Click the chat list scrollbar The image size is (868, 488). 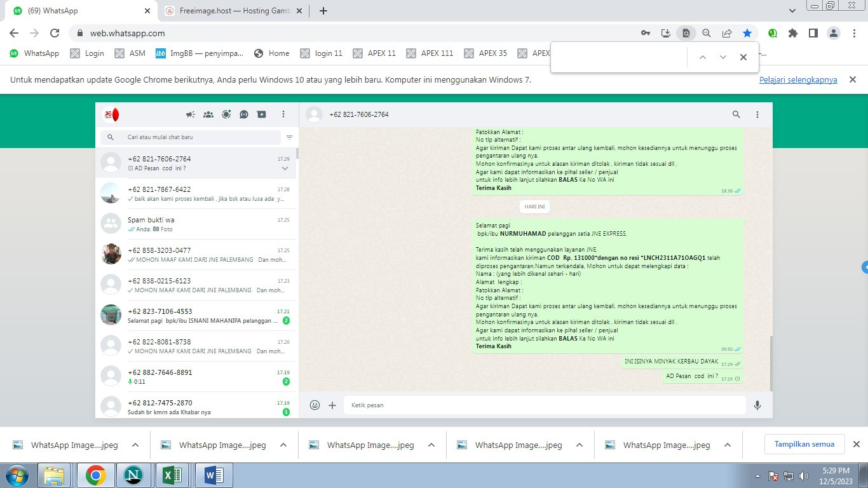coord(297,152)
